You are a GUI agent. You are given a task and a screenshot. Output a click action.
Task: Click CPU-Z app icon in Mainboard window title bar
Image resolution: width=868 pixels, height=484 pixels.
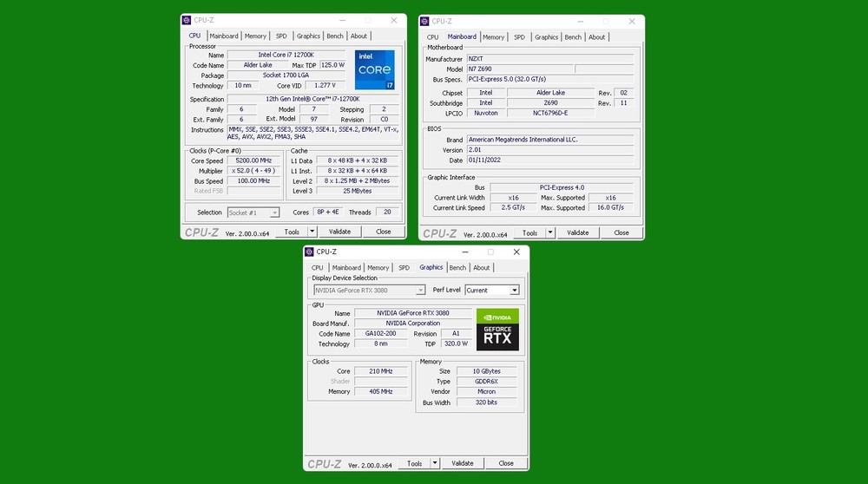[425, 21]
